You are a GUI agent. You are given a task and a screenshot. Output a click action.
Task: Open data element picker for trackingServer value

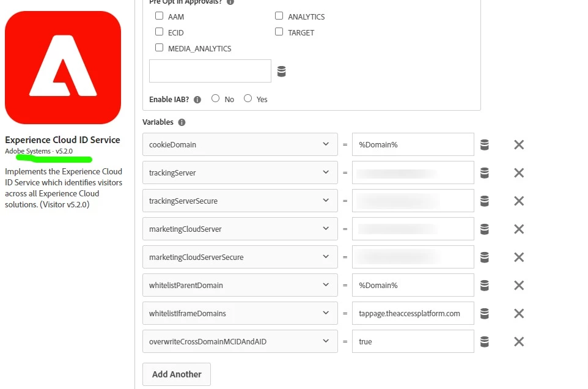(485, 173)
